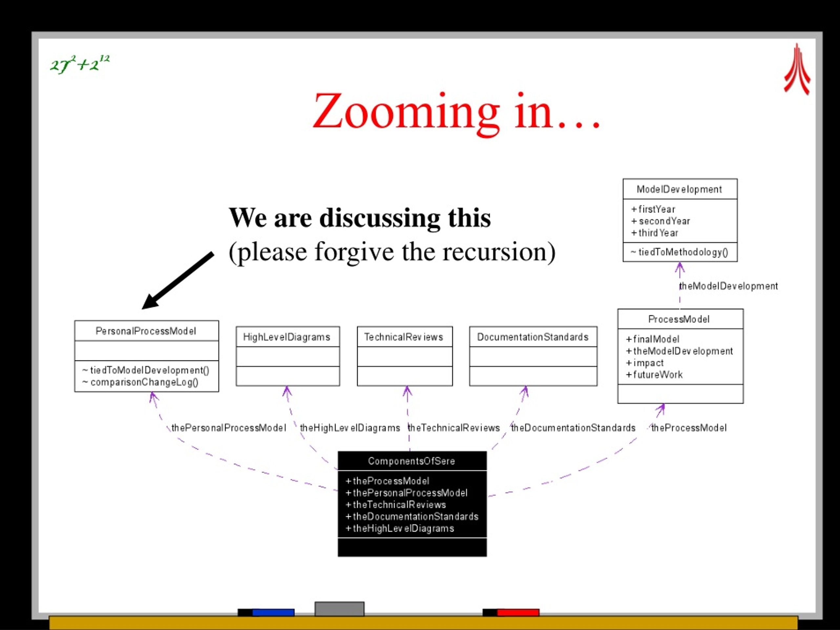The height and width of the screenshot is (630, 840).
Task: Select the PersonalProcessModel class header
Action: (x=147, y=331)
